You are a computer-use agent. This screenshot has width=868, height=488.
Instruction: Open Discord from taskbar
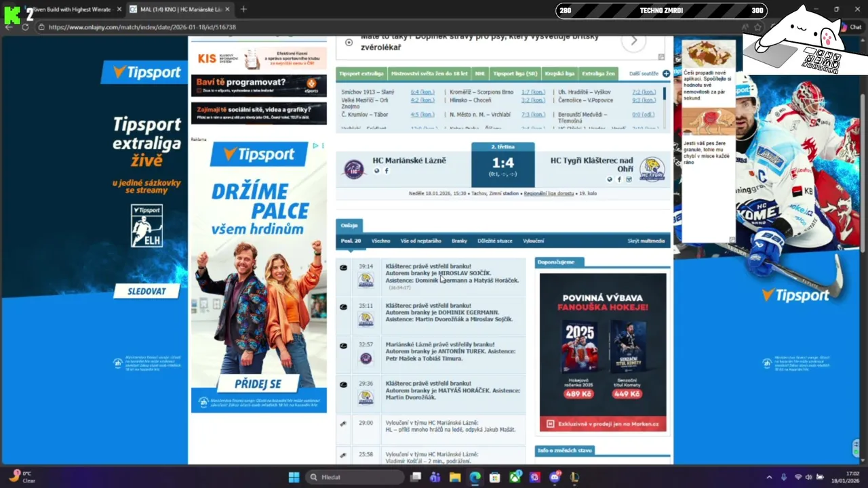(555, 477)
